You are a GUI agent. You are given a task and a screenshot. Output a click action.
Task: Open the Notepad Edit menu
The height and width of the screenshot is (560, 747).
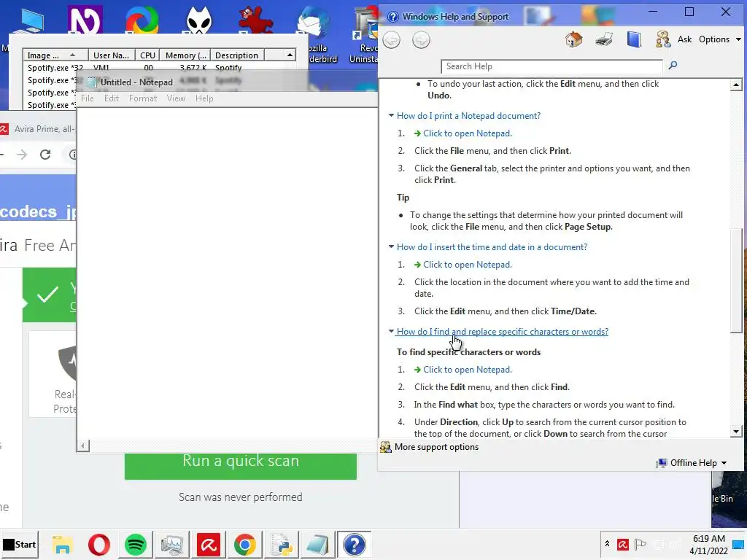(112, 98)
